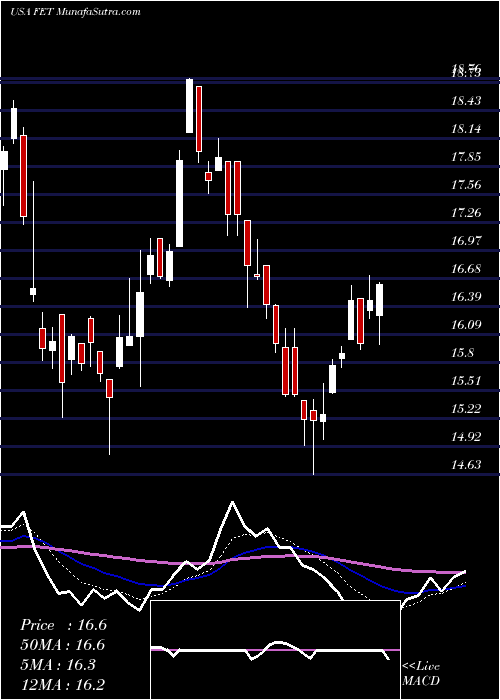Click the 15.8 price axis label
This screenshot has height=700, width=500.
click(463, 353)
